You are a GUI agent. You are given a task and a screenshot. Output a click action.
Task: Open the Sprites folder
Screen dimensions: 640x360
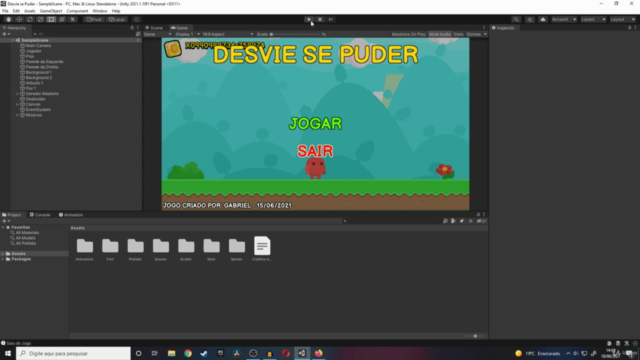click(237, 249)
